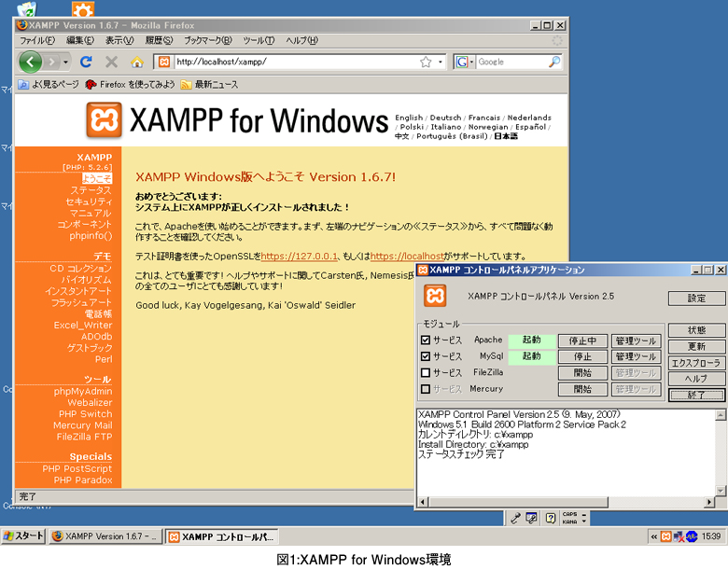Image resolution: width=728 pixels, height=570 pixels.
Task: Click the Mercury service checkbox
Action: (x=426, y=388)
